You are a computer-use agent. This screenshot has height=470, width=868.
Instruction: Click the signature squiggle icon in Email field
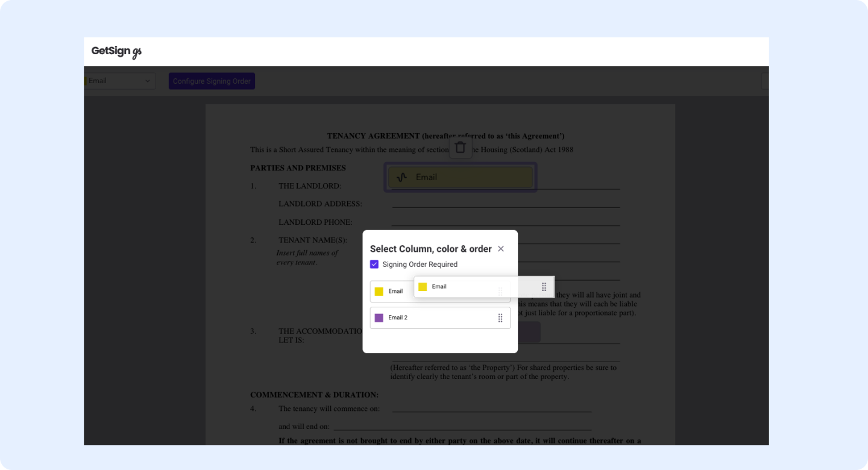(402, 177)
